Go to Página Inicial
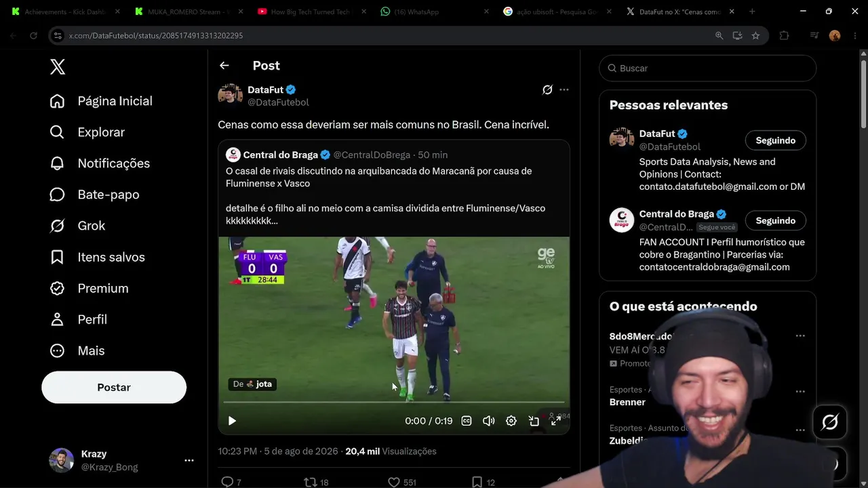This screenshot has height=488, width=868. click(x=101, y=101)
